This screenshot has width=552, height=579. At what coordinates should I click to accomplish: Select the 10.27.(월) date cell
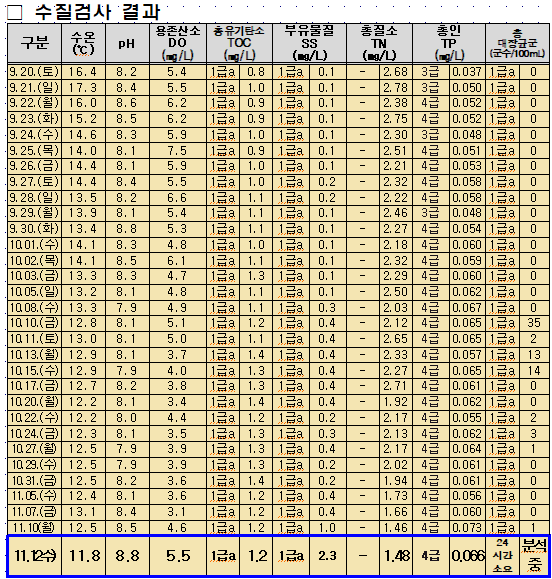pos(34,449)
